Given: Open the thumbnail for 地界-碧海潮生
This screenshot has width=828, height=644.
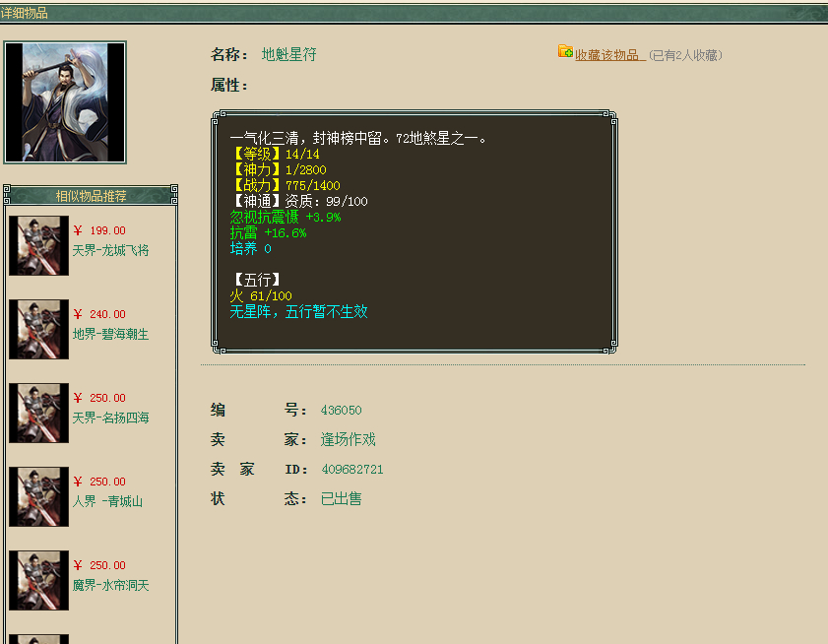Looking at the screenshot, I should point(38,329).
